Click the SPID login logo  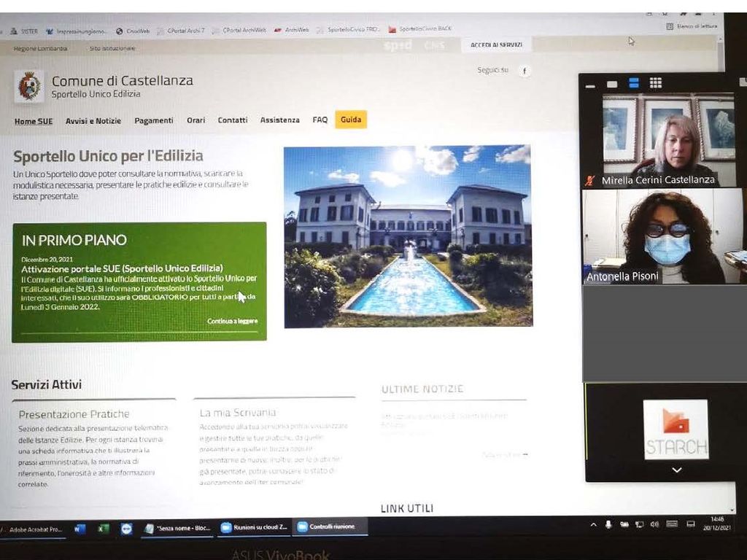pyautogui.click(x=398, y=46)
